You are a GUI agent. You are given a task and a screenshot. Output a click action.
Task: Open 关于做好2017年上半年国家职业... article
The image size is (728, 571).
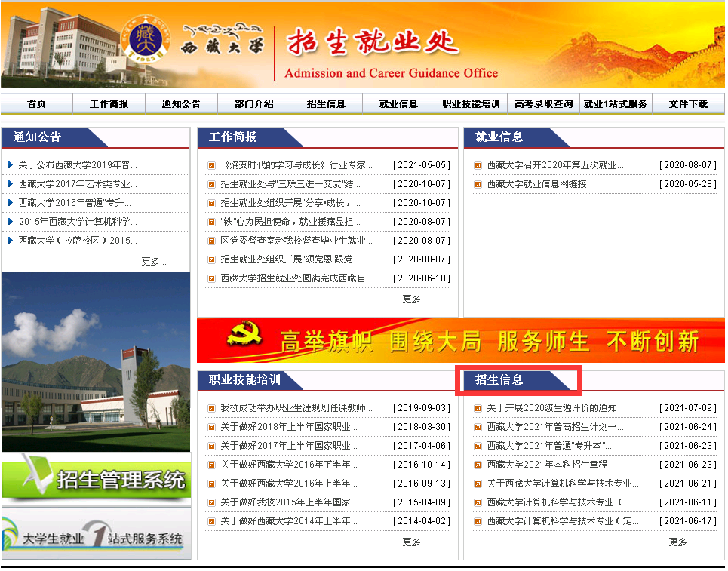tap(289, 446)
